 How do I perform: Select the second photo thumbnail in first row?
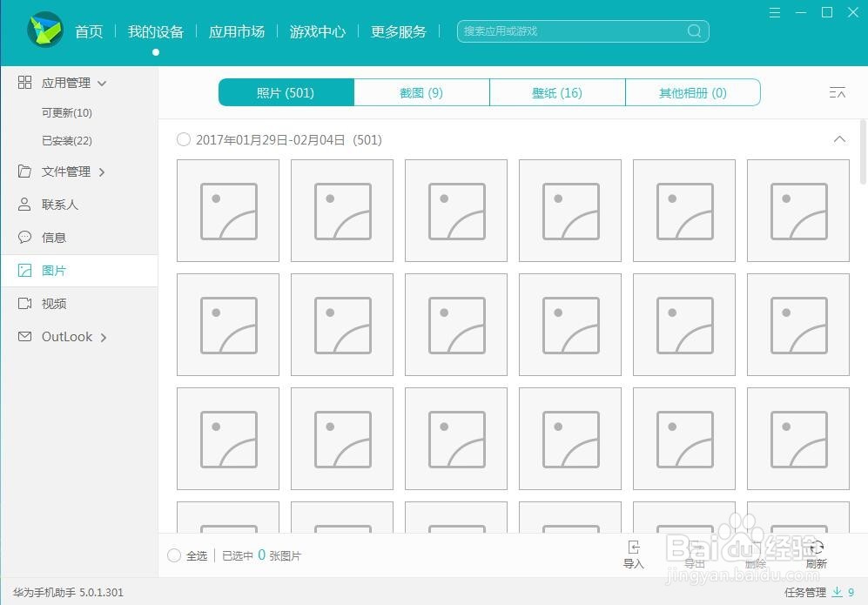(x=342, y=211)
